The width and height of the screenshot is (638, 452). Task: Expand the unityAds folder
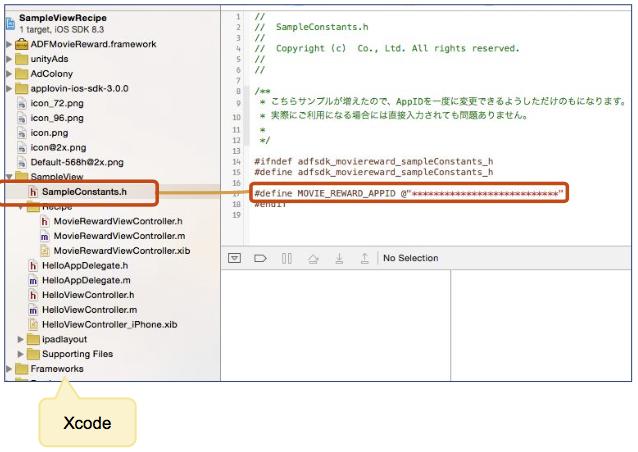(9, 59)
